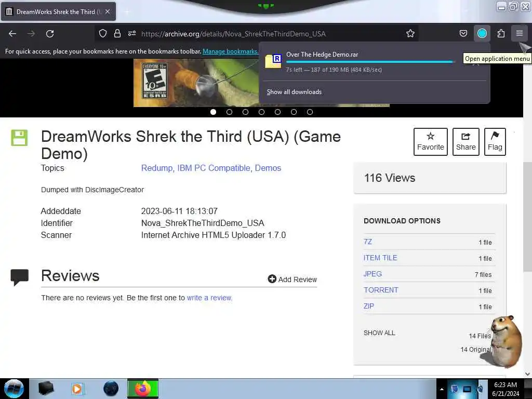The image size is (532, 399).
Task: Show hidden system tray icons
Action: 442,389
